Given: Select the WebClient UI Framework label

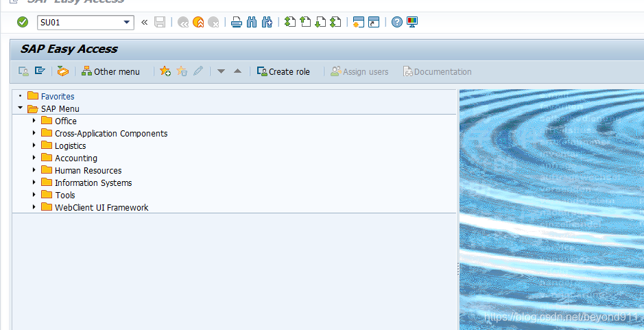Looking at the screenshot, I should tap(102, 207).
